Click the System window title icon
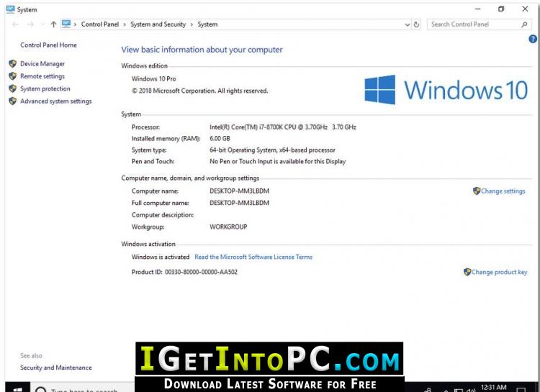 pos(10,9)
